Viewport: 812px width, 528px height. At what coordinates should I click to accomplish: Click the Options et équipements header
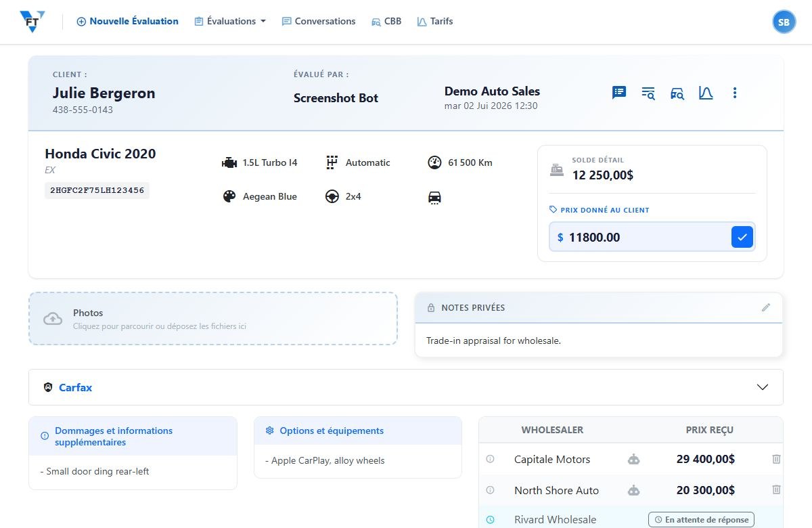pos(358,431)
